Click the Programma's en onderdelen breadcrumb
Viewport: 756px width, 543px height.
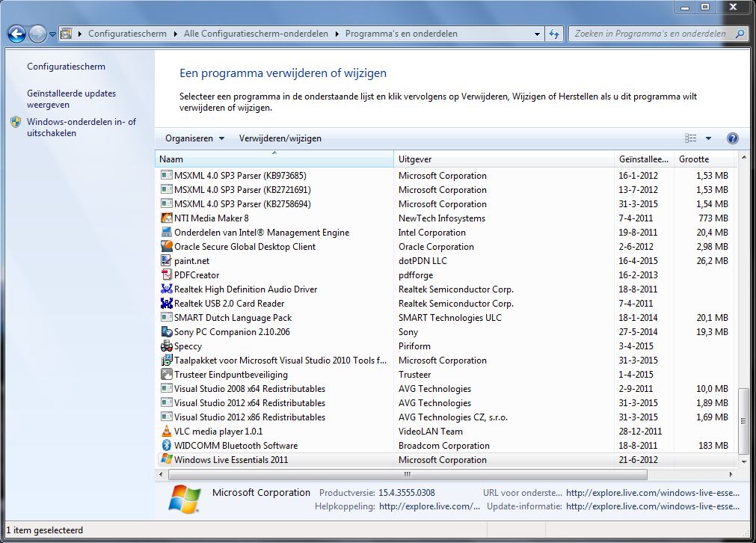(x=401, y=34)
